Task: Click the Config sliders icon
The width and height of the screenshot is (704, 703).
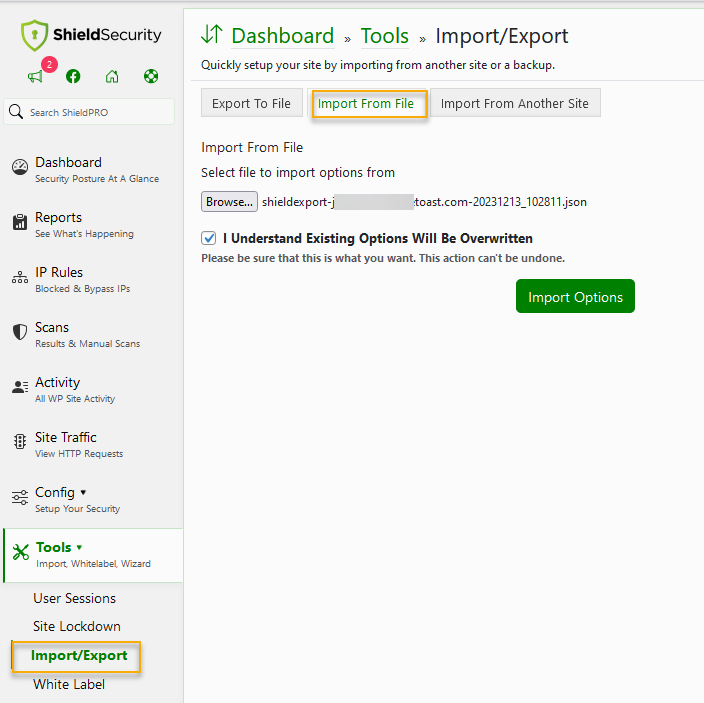Action: (x=20, y=497)
